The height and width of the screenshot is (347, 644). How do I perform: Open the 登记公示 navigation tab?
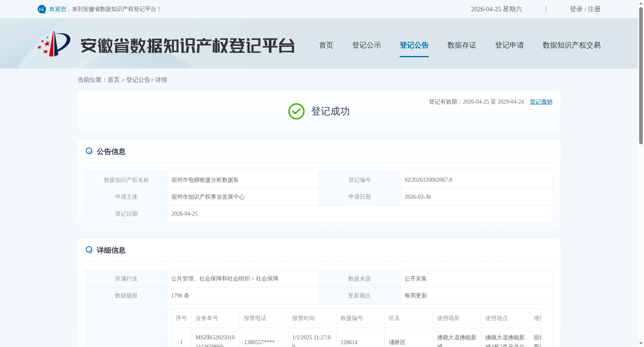pos(367,45)
